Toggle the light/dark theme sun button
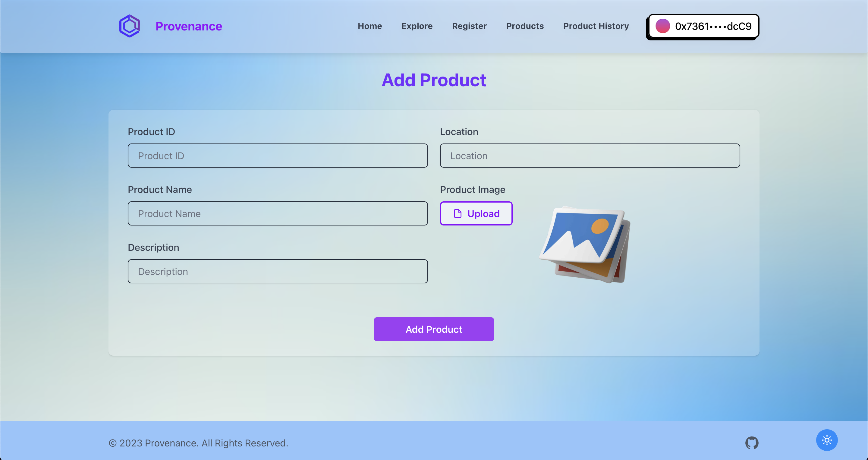This screenshot has width=868, height=460. [826, 440]
